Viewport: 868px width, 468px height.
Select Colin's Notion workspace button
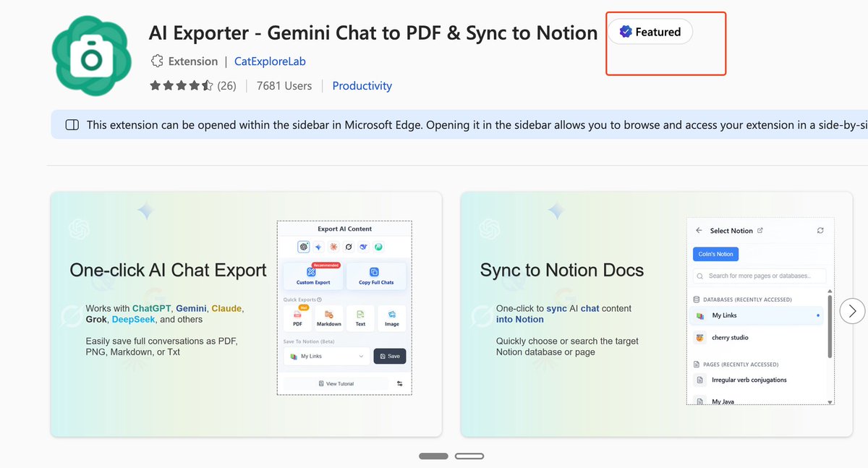715,254
